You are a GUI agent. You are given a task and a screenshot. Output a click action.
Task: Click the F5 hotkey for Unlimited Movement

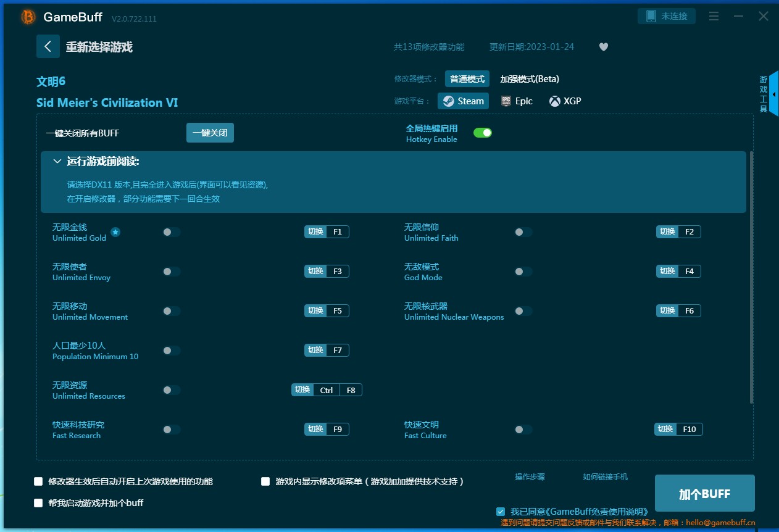327,311
